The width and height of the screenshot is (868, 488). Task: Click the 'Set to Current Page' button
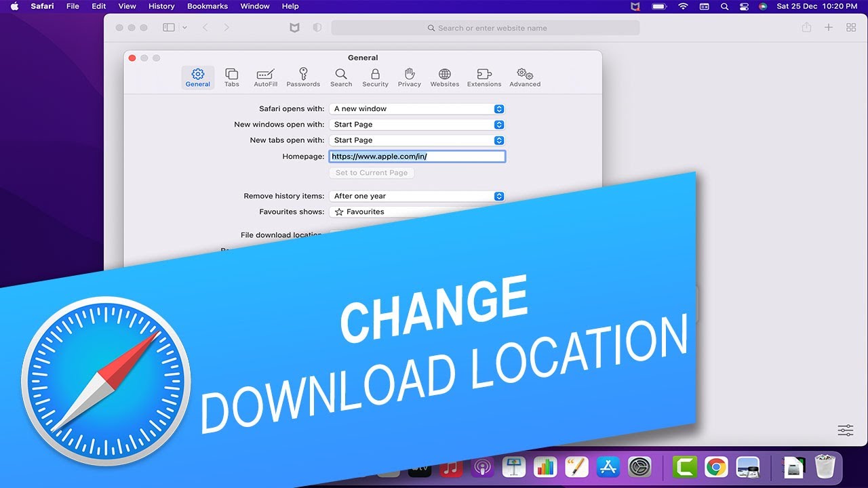pos(372,173)
